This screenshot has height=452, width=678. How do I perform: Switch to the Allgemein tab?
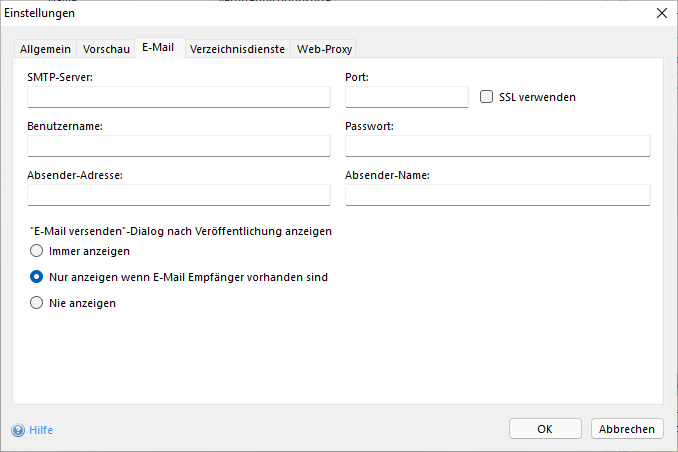45,49
